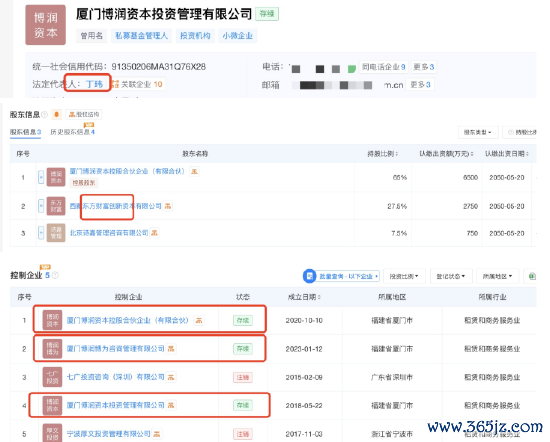Click the date 2023-01-12

pos(304,349)
